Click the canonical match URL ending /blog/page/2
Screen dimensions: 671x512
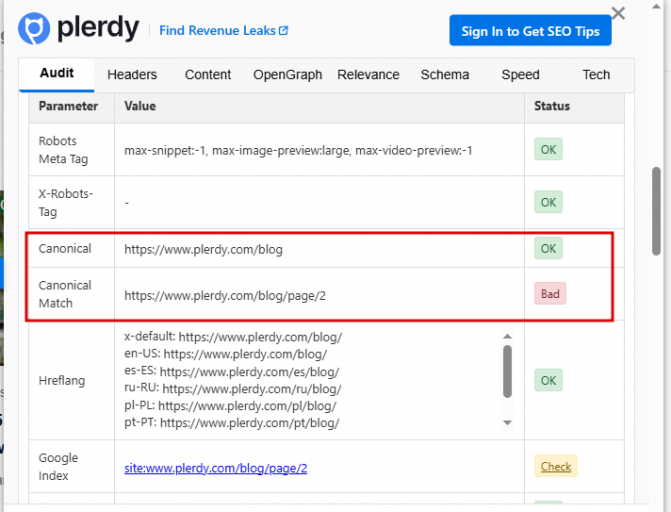click(x=225, y=295)
